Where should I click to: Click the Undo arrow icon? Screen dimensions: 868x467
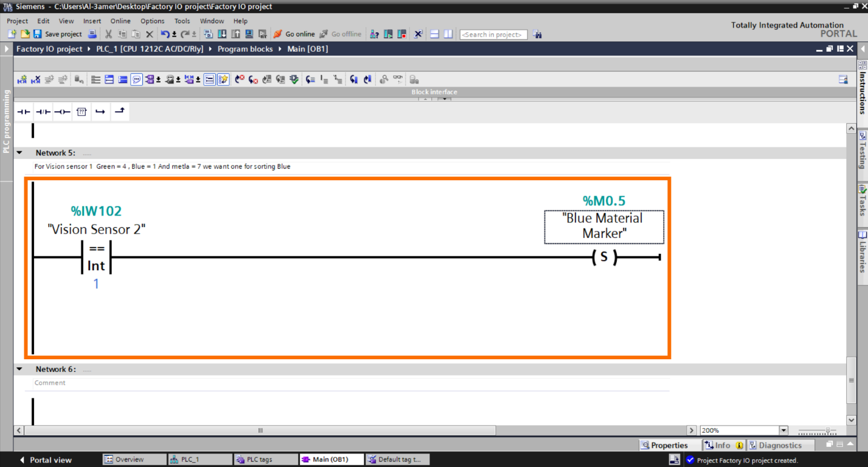click(x=165, y=34)
